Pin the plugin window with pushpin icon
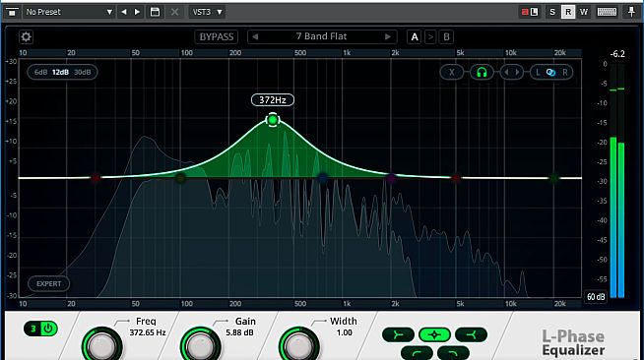This screenshot has width=644, height=360. 631,12
